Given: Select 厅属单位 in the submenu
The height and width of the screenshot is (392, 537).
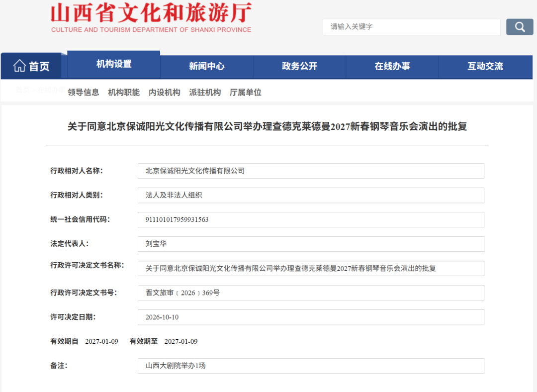Looking at the screenshot, I should tap(246, 92).
